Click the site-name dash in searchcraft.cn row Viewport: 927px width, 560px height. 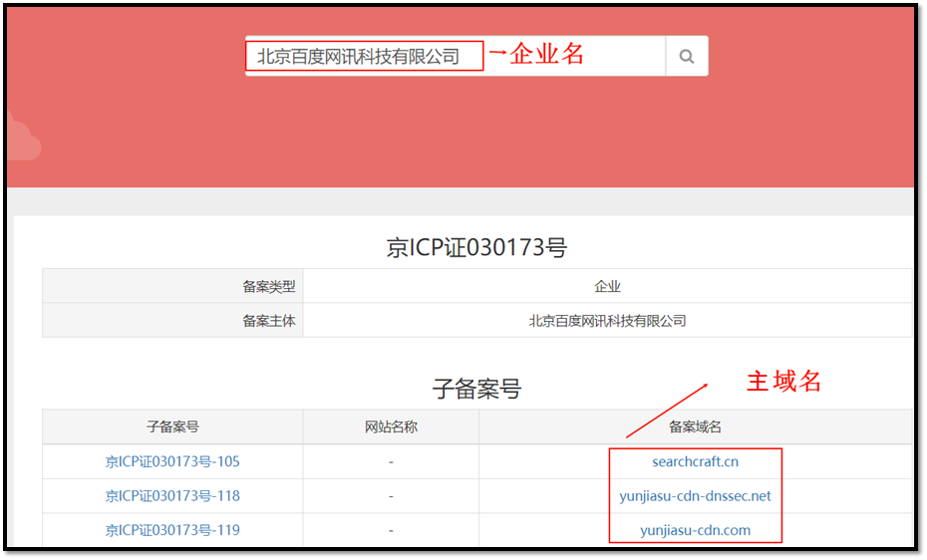coord(391,462)
